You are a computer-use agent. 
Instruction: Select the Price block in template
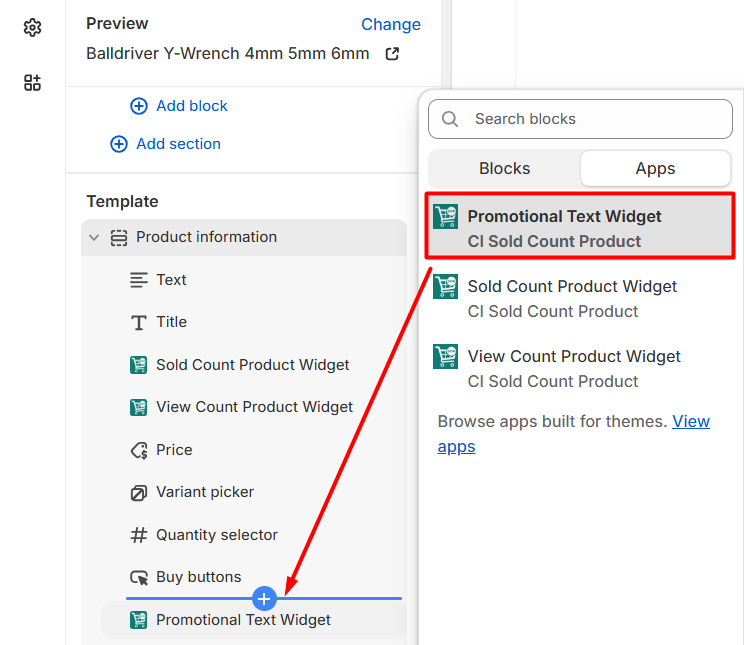(174, 450)
